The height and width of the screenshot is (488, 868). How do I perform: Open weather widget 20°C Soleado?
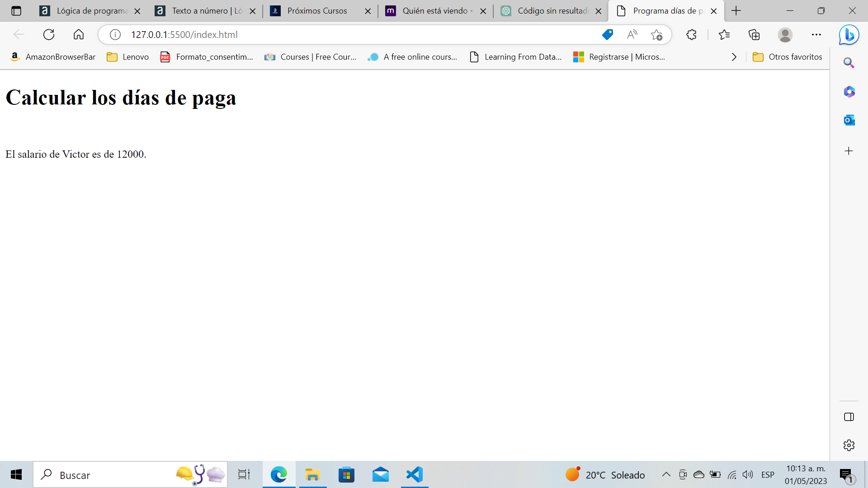pyautogui.click(x=605, y=474)
